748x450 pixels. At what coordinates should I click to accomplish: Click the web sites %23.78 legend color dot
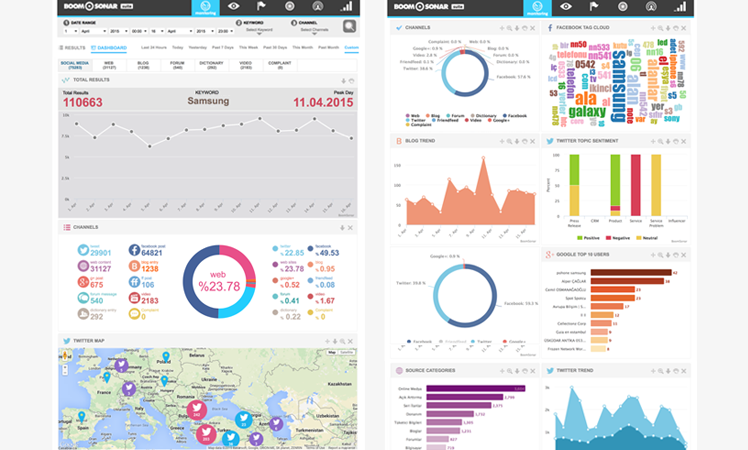[275, 264]
